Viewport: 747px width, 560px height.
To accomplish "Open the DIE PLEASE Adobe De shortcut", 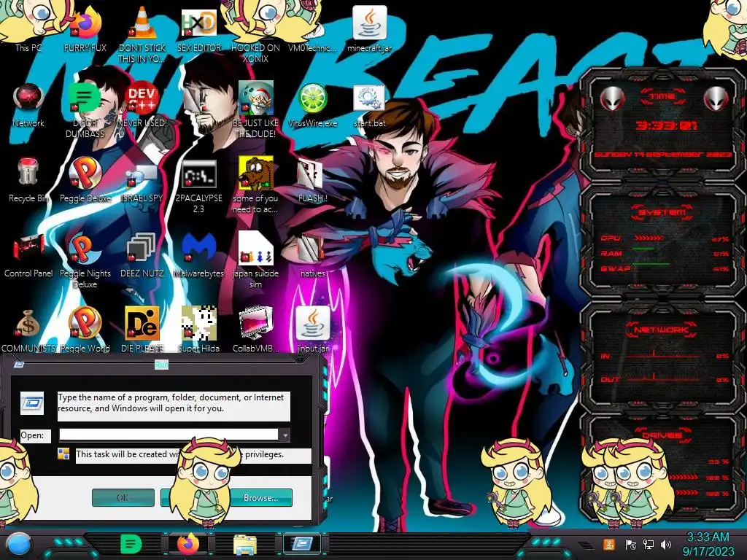I will [142, 330].
